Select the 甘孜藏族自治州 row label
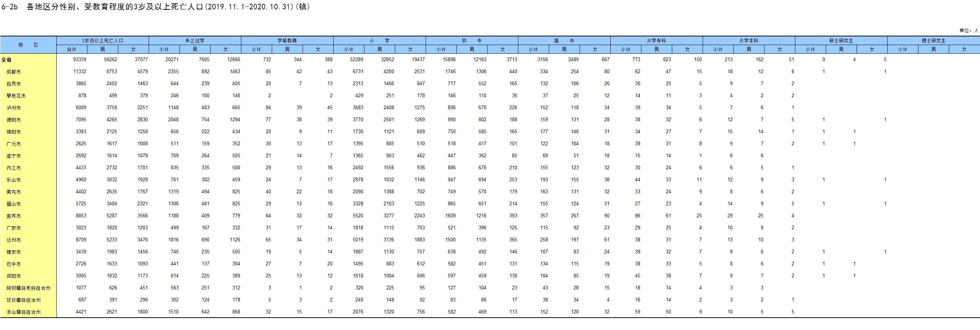 coord(24,300)
